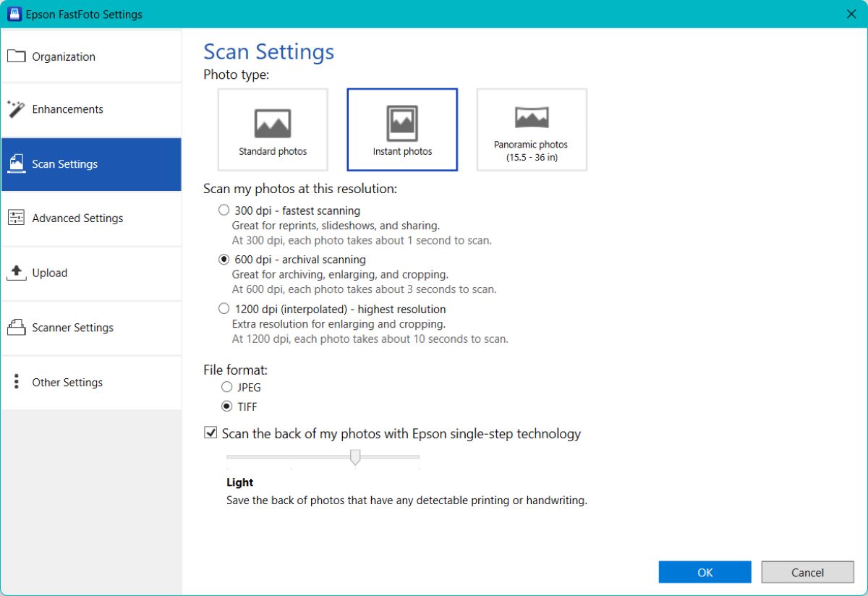Click the back-scan sensitivity slider handle

pos(355,457)
